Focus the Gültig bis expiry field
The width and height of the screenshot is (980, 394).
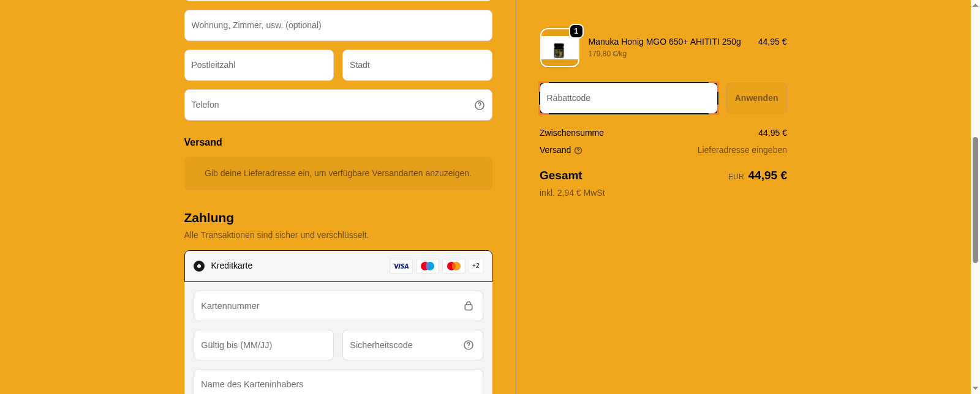(x=263, y=345)
